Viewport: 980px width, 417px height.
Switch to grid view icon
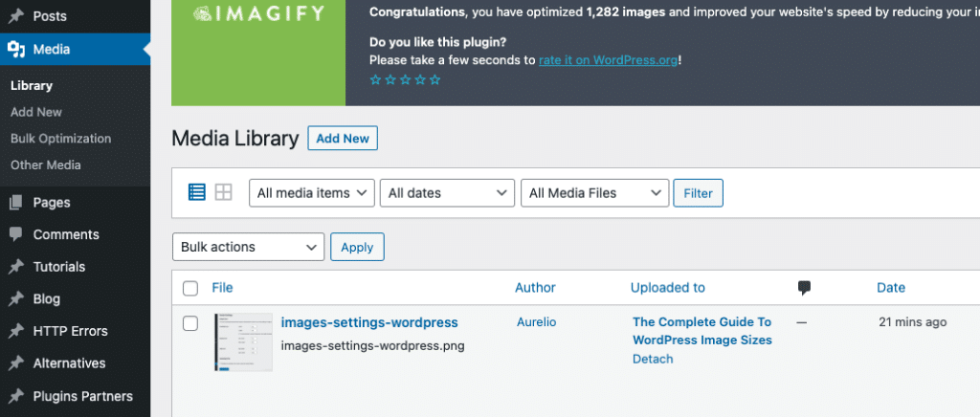tap(223, 192)
